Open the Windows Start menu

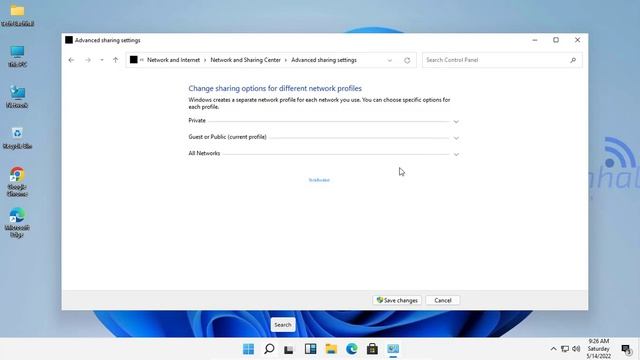click(248, 349)
